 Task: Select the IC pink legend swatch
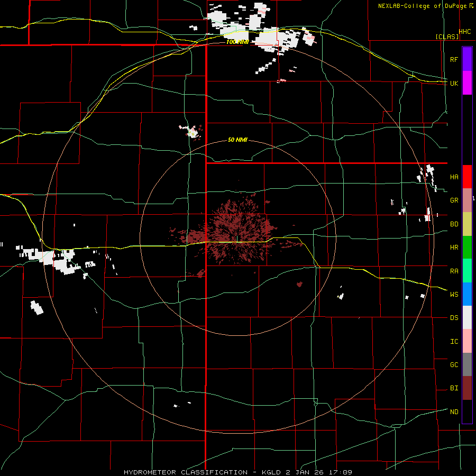tap(467, 341)
